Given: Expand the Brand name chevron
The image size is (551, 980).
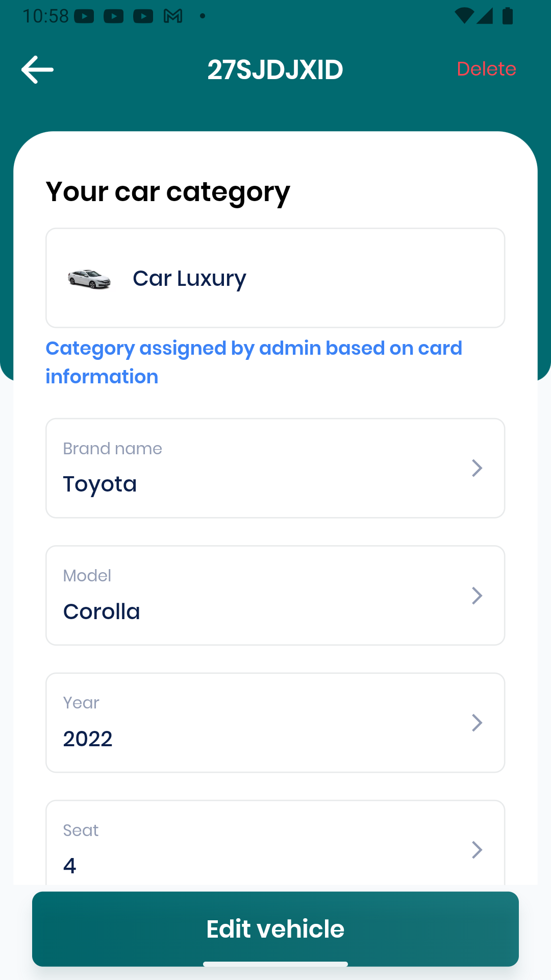Looking at the screenshot, I should point(477,468).
